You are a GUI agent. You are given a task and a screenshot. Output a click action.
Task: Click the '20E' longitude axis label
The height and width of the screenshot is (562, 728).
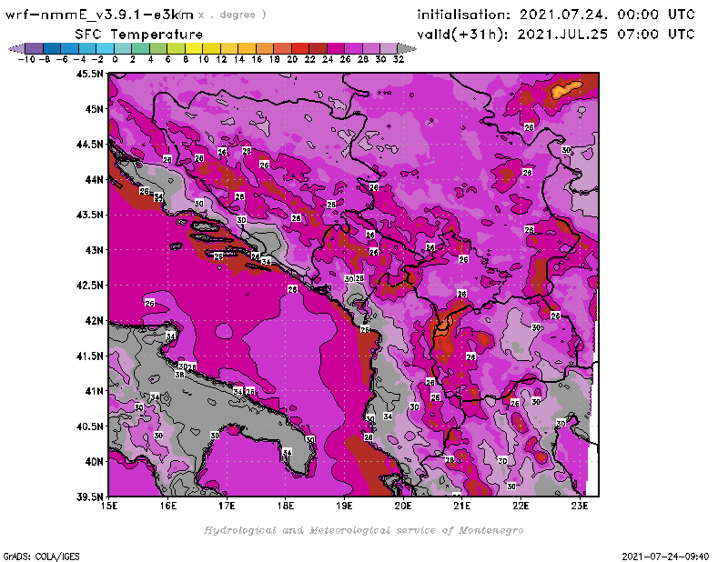tap(403, 506)
